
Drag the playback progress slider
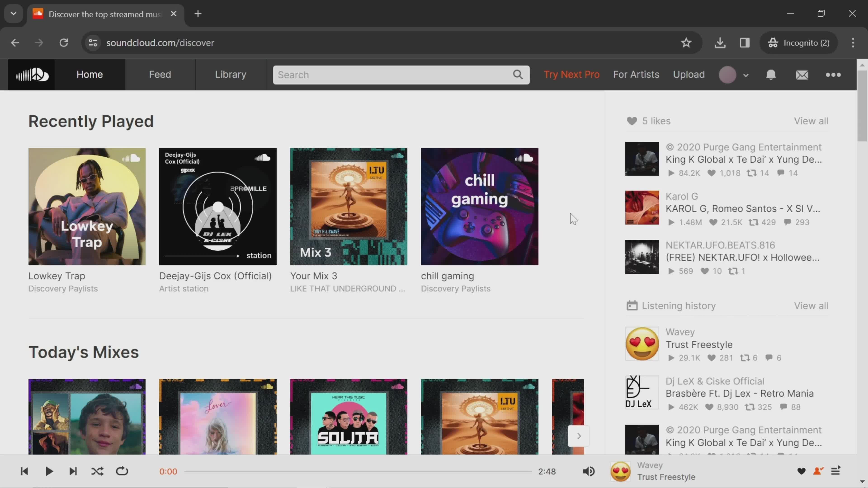pos(357,471)
